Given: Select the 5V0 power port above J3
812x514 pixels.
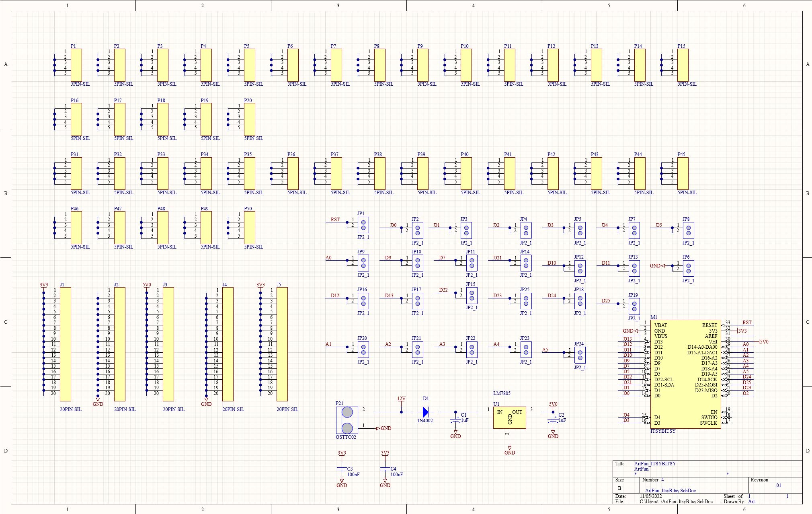Looking at the screenshot, I should [x=147, y=285].
